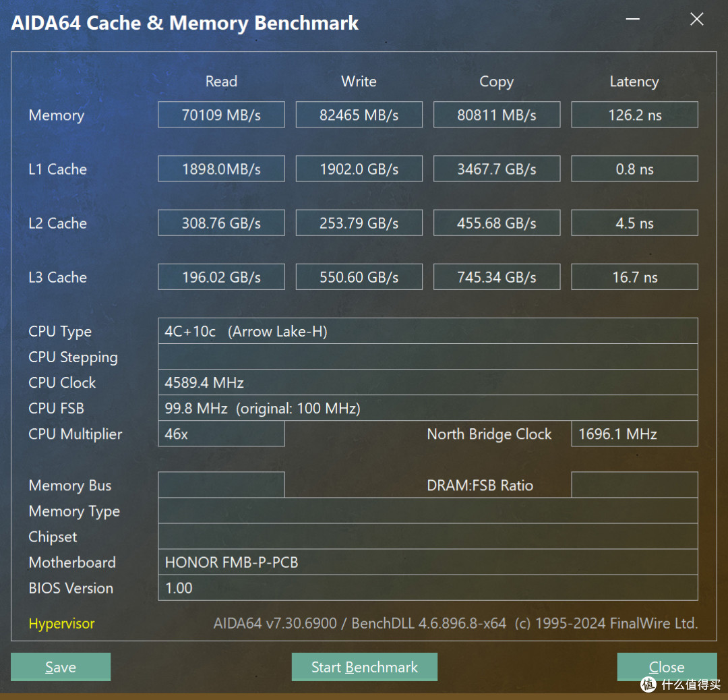Select L2 Cache latency 4.5 ns

tap(634, 223)
